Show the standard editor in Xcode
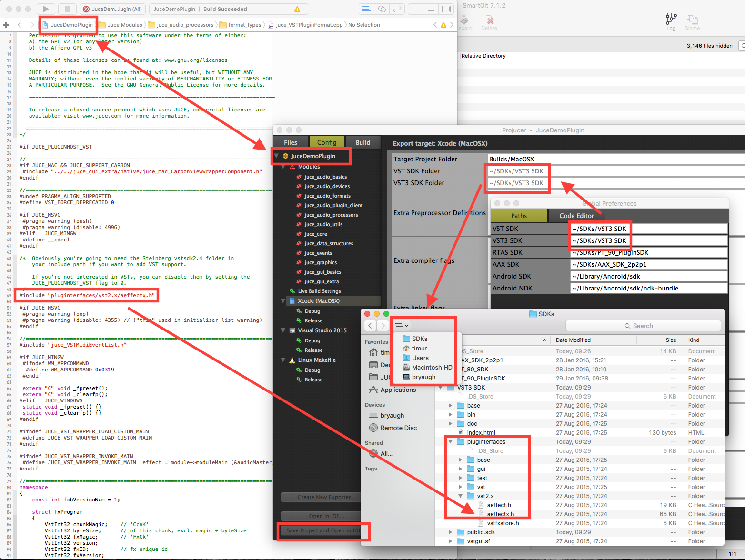This screenshot has height=560, width=745. click(367, 9)
